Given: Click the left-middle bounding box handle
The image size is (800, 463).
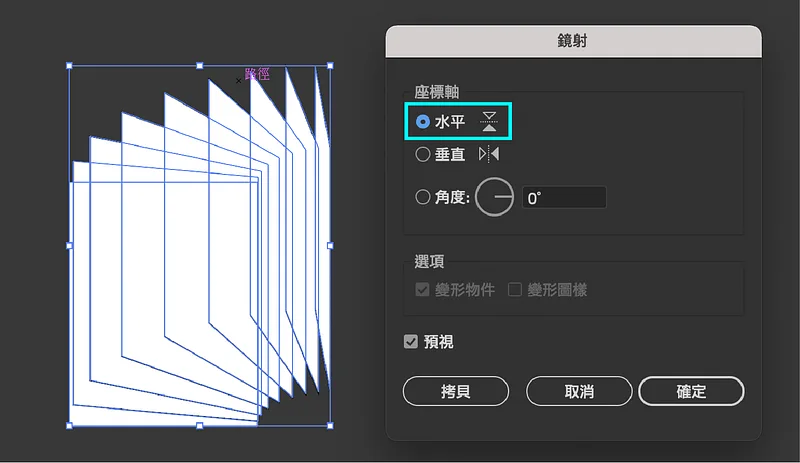Looking at the screenshot, I should [x=69, y=246].
